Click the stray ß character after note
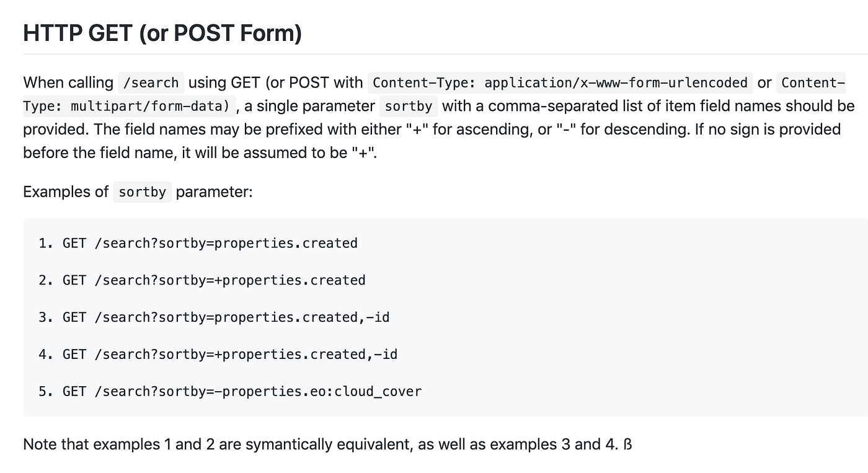This screenshot has width=868, height=473. [627, 444]
